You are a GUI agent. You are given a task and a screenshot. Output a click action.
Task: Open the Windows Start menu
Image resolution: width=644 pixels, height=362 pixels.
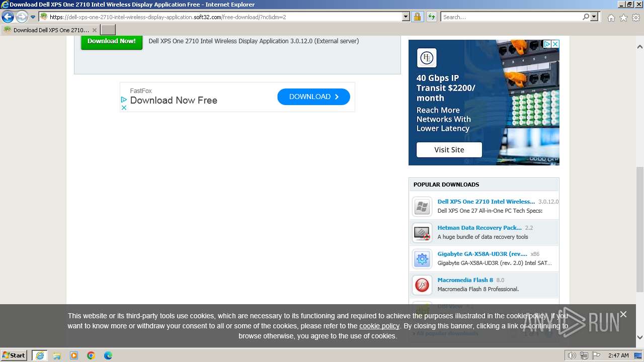[x=14, y=355]
